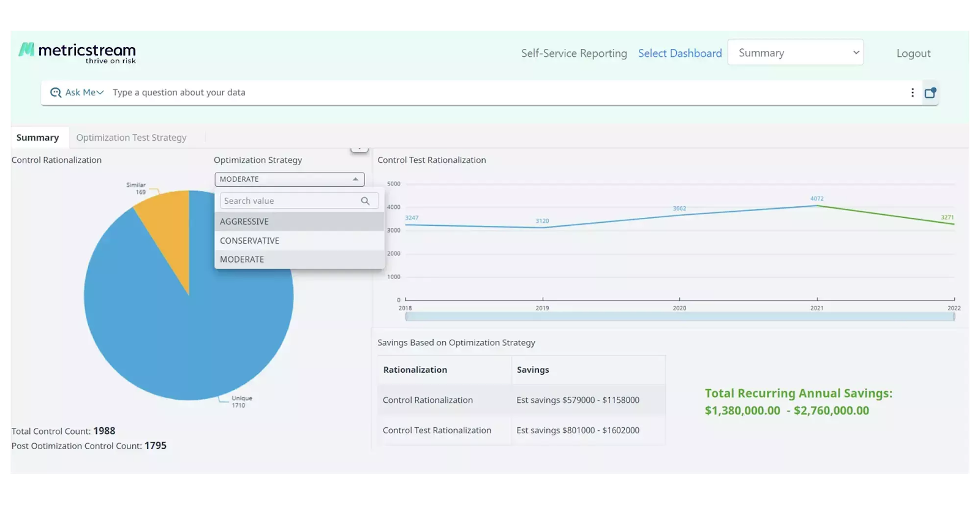This screenshot has height=505, width=980.
Task: Choose CONSERVATIVE from the strategy list
Action: click(x=249, y=241)
